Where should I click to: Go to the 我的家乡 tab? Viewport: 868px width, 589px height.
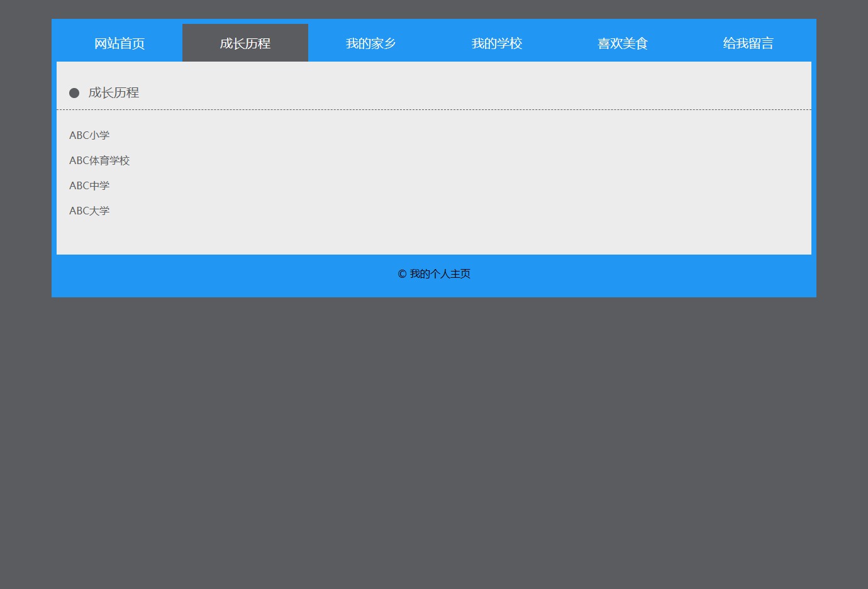371,43
